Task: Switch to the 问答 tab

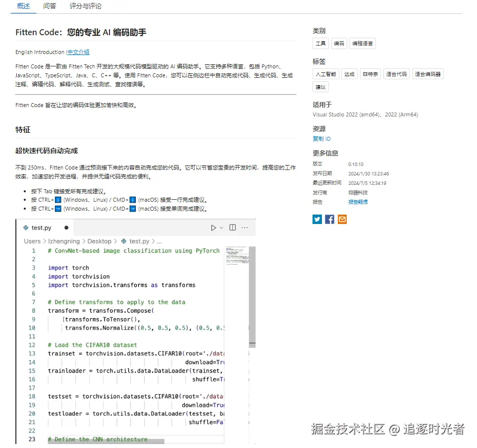Action: [50, 6]
